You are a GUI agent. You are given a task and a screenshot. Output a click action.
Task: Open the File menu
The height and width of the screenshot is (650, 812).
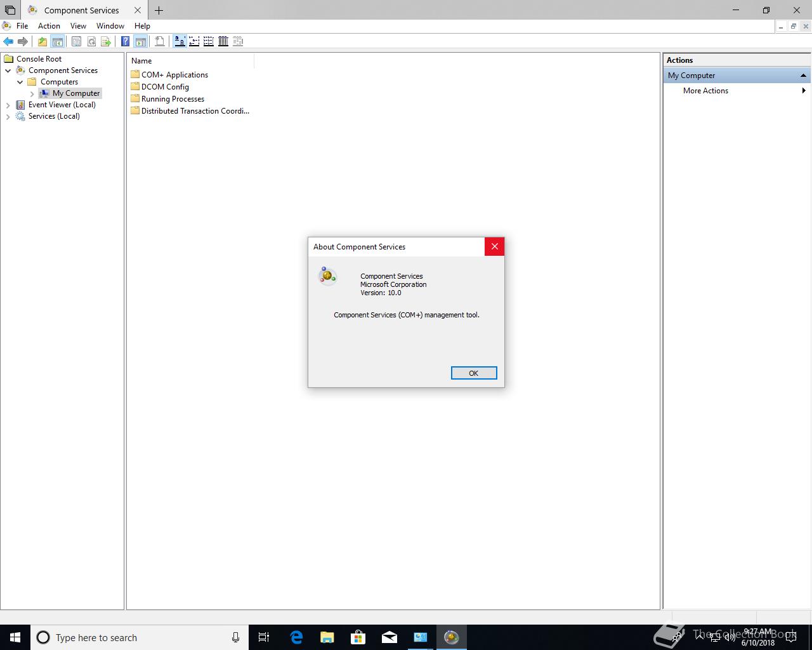[22, 26]
